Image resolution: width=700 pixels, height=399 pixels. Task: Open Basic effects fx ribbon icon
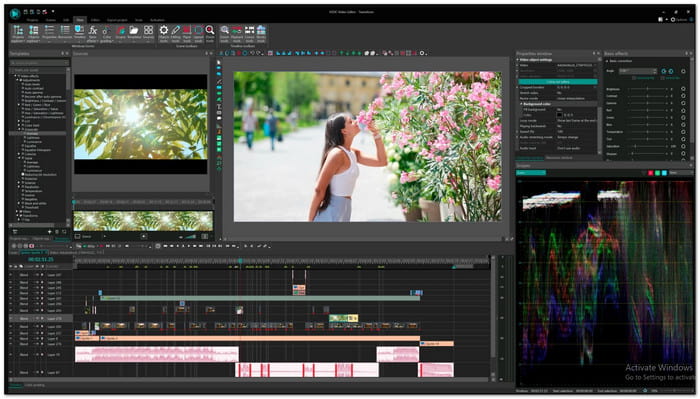tap(92, 33)
